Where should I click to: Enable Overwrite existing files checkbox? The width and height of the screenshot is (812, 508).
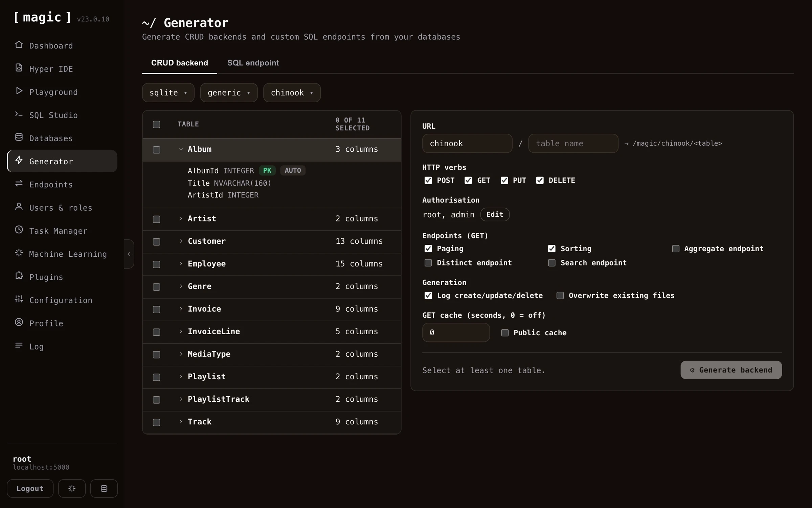pyautogui.click(x=560, y=296)
